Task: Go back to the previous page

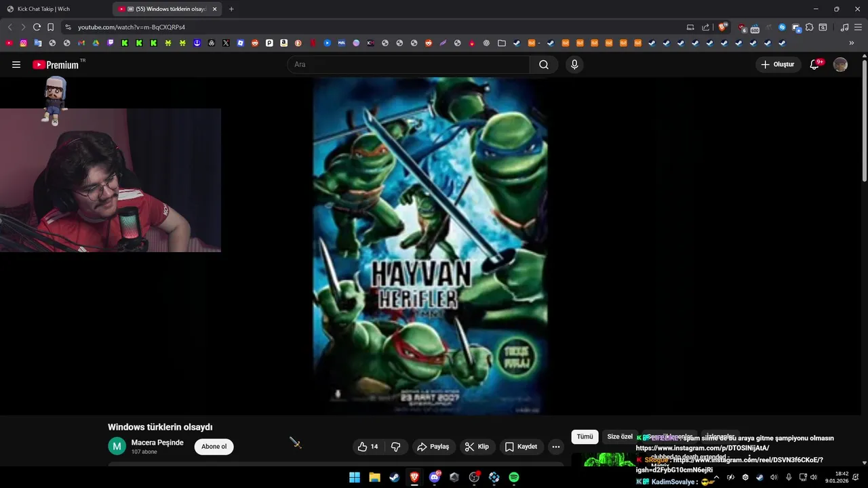Action: click(9, 27)
